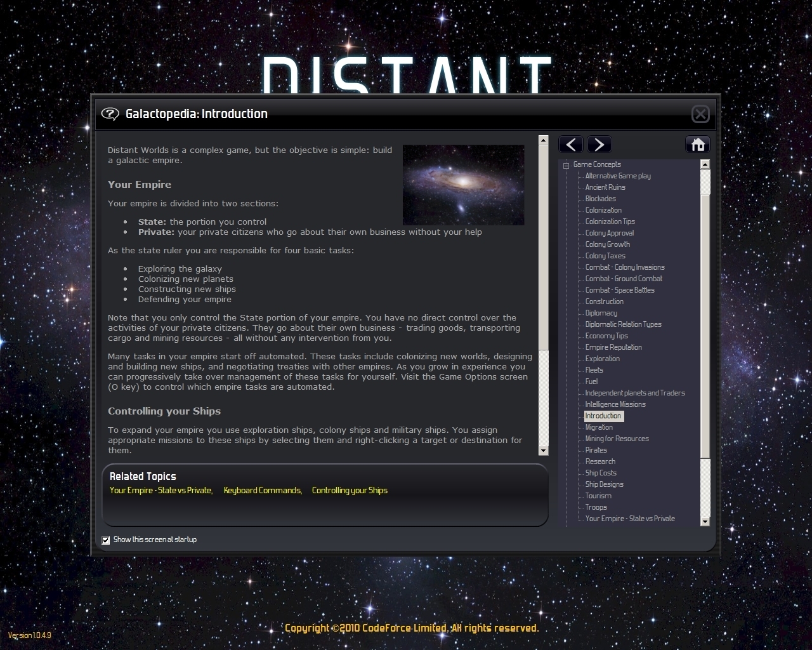Follow Your Empire - State vs Private related link

(160, 491)
